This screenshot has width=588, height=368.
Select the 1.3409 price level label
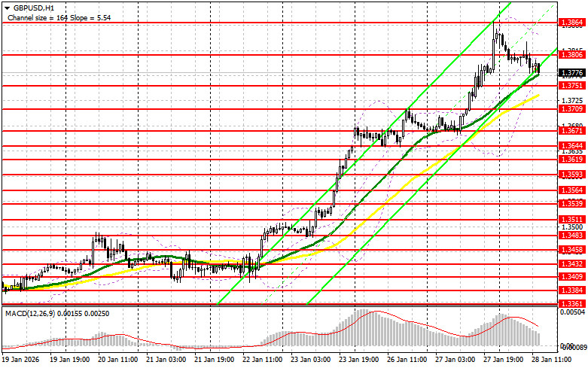click(x=572, y=277)
